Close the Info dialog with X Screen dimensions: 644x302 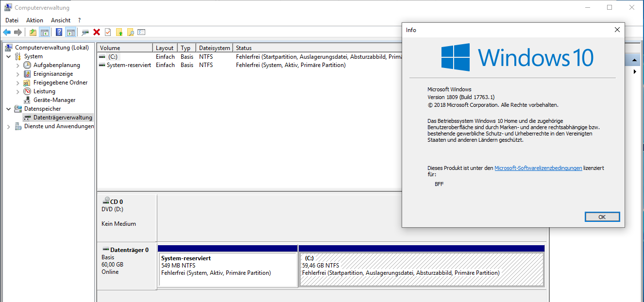pyautogui.click(x=617, y=30)
